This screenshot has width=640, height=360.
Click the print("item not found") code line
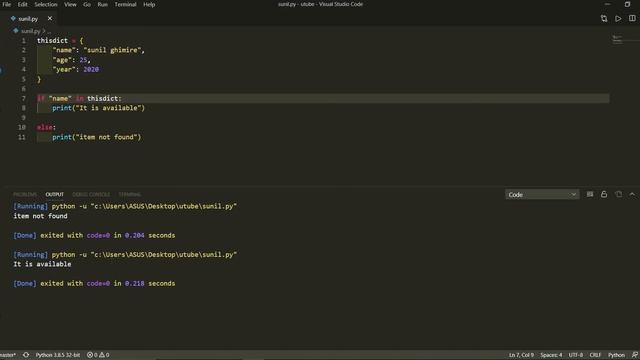tap(96, 137)
